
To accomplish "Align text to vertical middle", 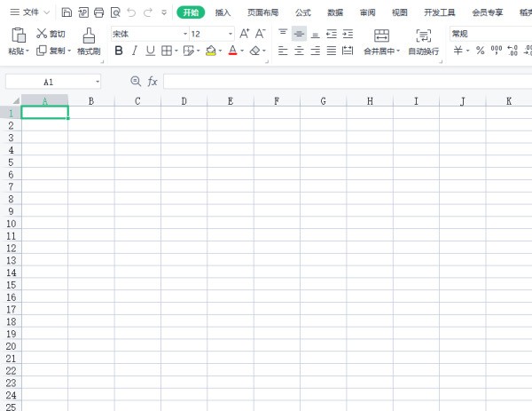I will (299, 34).
